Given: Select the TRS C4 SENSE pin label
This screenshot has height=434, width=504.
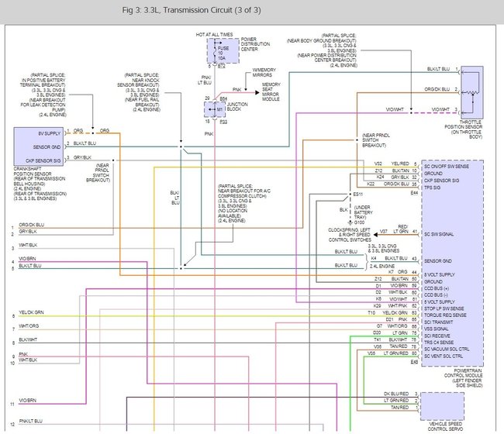Looking at the screenshot, I should click(x=439, y=343).
